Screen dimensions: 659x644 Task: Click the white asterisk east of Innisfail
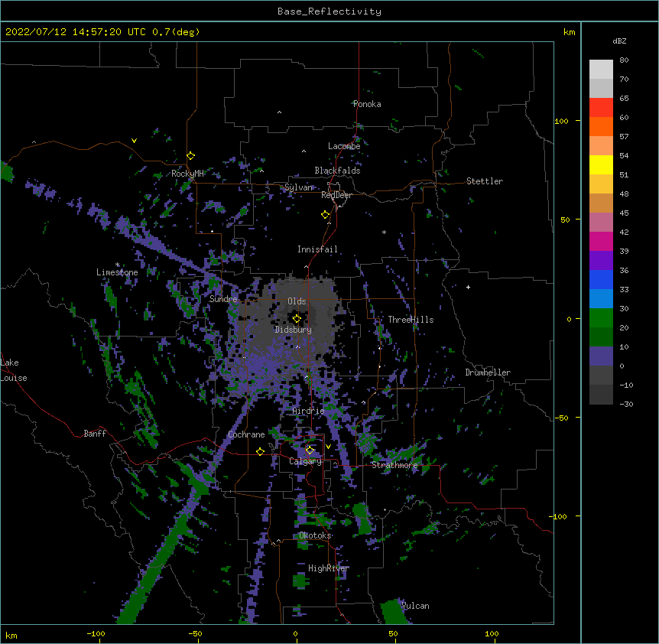click(384, 232)
